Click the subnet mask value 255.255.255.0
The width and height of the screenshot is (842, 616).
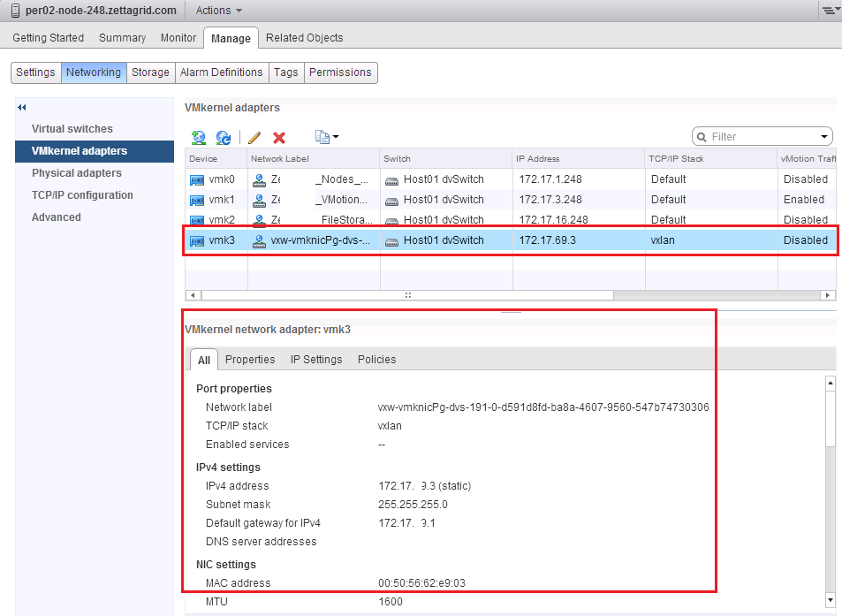(413, 505)
